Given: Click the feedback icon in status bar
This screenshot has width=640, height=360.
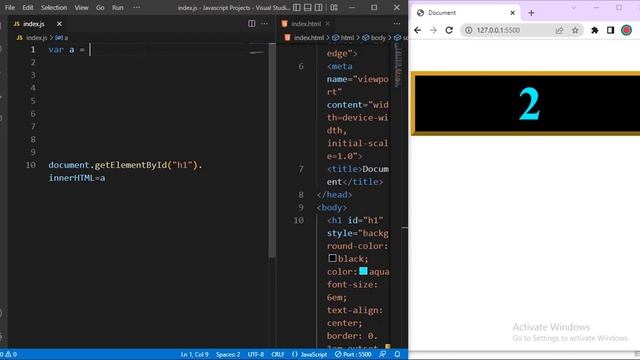Looking at the screenshot, I should tap(382, 354).
